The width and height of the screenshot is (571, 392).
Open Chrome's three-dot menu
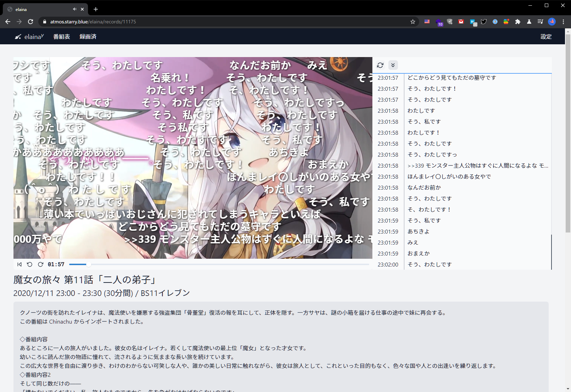(563, 22)
